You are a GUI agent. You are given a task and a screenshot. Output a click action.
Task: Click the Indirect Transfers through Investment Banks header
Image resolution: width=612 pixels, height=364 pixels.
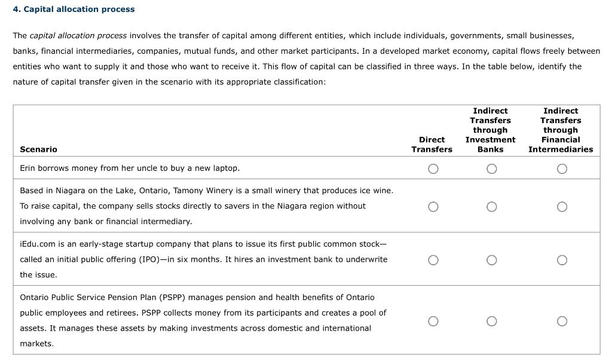click(490, 130)
